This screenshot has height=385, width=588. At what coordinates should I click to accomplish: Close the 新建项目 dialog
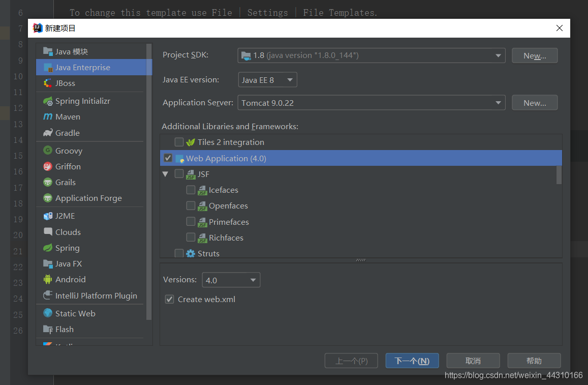click(559, 28)
